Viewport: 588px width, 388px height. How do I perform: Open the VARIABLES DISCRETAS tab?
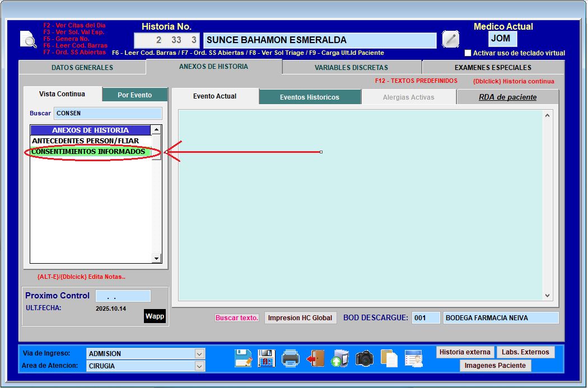tap(351, 68)
